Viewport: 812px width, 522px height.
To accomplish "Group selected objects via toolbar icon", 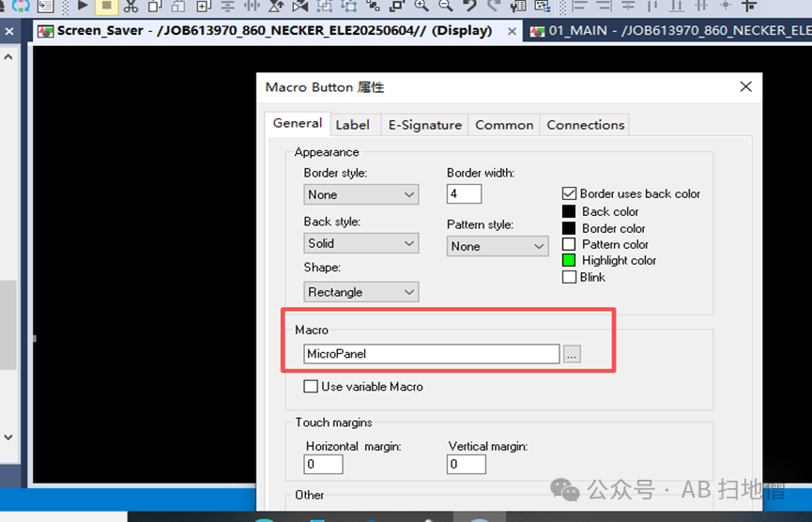I will pos(324,6).
